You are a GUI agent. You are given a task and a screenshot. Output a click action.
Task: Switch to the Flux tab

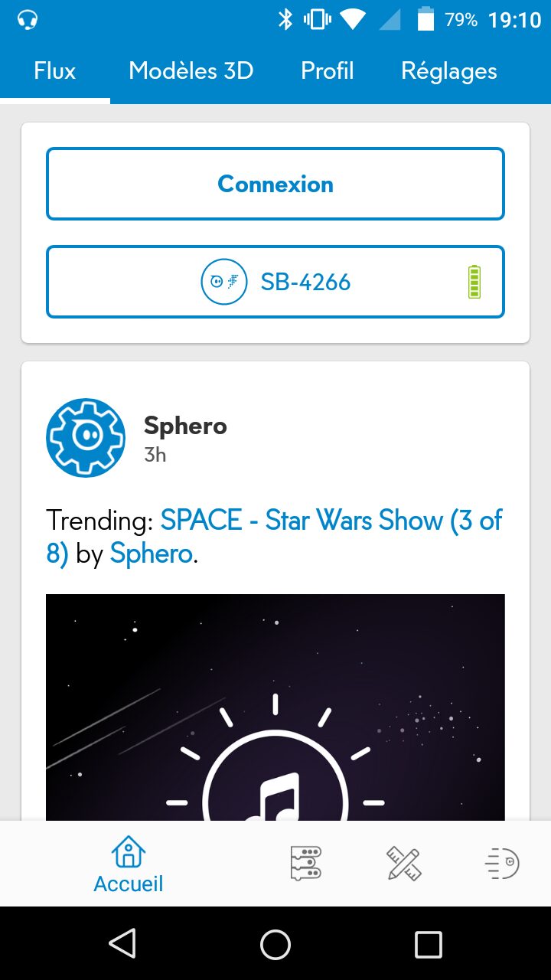(55, 71)
